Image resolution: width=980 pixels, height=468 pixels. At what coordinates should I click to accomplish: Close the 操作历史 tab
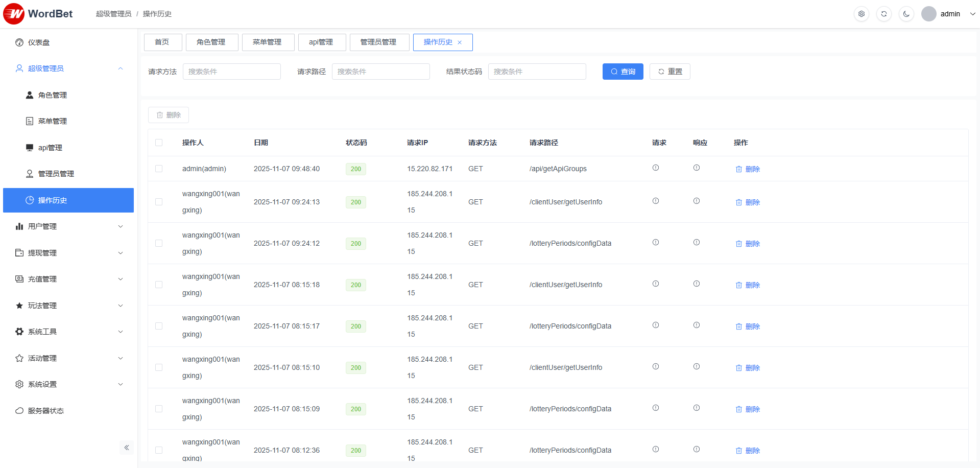click(460, 42)
